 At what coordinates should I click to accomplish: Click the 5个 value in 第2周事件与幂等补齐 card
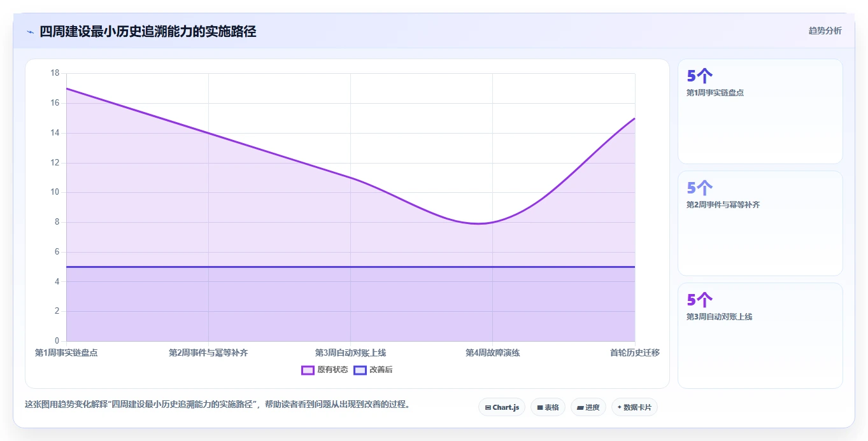[x=699, y=188]
